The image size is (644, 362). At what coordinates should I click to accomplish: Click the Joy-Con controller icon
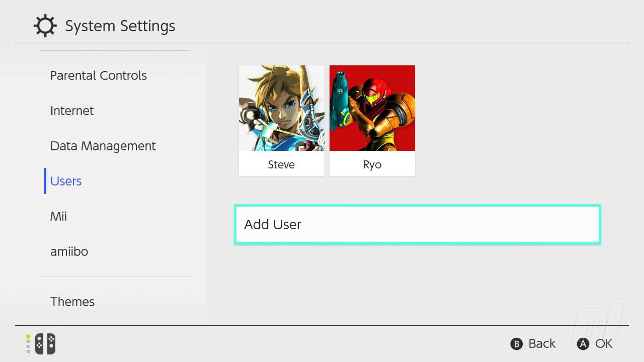tap(45, 344)
